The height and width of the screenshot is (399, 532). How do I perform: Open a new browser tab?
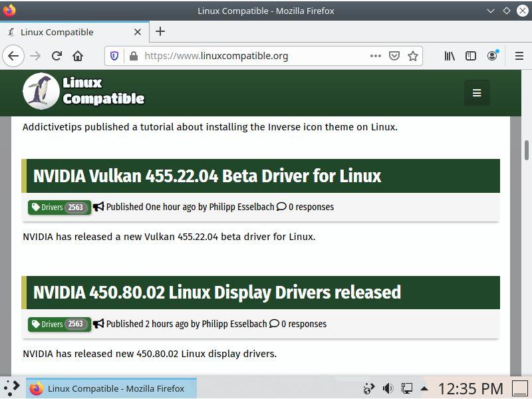tap(160, 31)
